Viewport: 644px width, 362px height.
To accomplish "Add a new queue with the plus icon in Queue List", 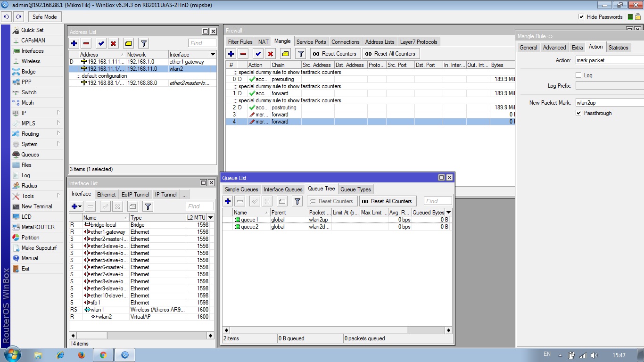I will (228, 201).
